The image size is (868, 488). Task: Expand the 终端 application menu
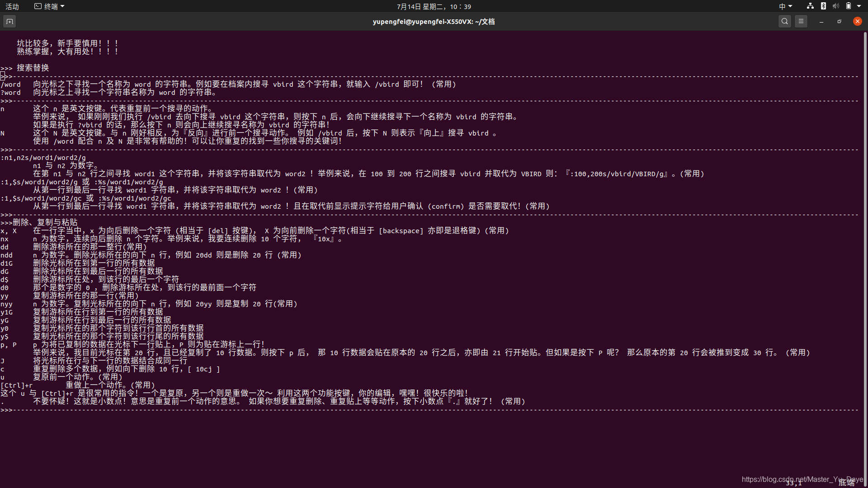(50, 6)
